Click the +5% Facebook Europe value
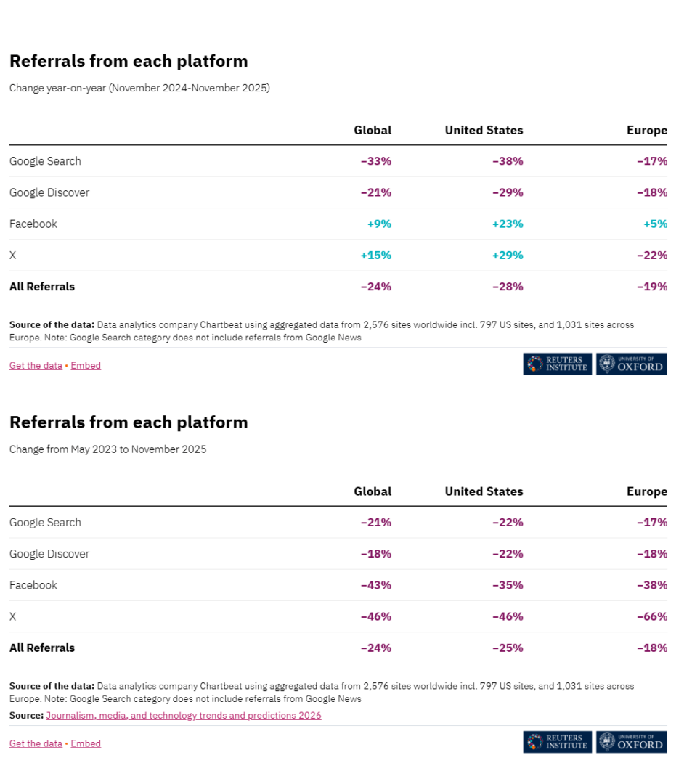Viewport: 692px width, 784px height. (x=655, y=224)
